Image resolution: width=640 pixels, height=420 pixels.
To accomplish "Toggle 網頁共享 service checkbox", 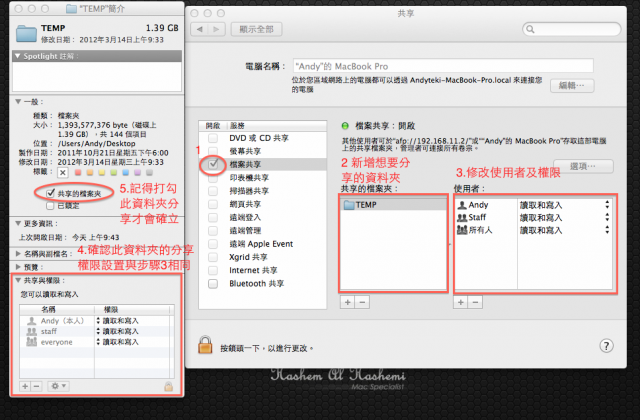I will tap(213, 204).
